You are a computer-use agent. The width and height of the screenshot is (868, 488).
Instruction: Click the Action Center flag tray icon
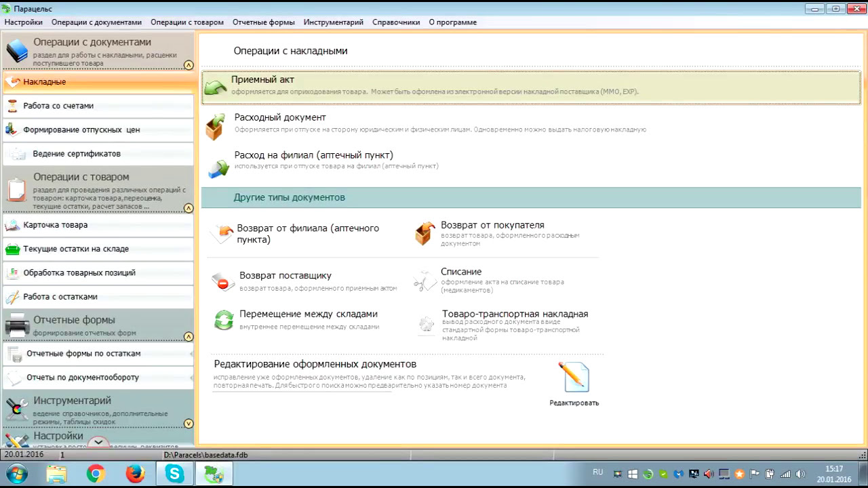(754, 474)
